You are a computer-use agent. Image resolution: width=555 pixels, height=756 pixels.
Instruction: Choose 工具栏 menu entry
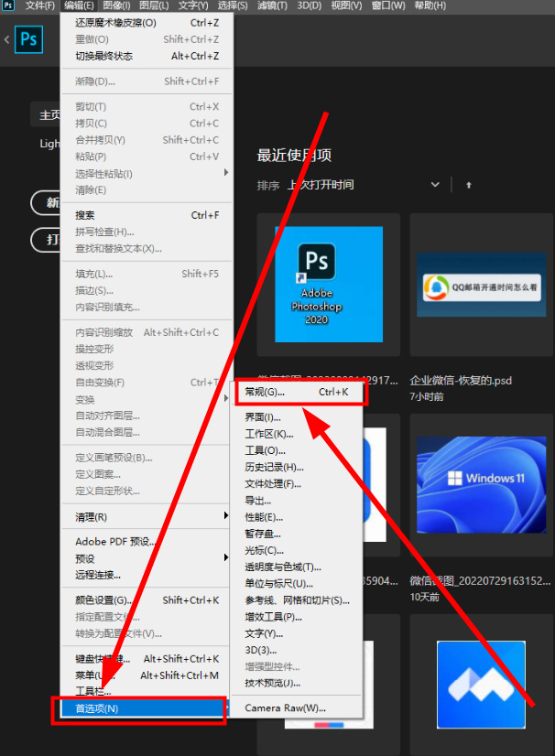tap(147, 691)
